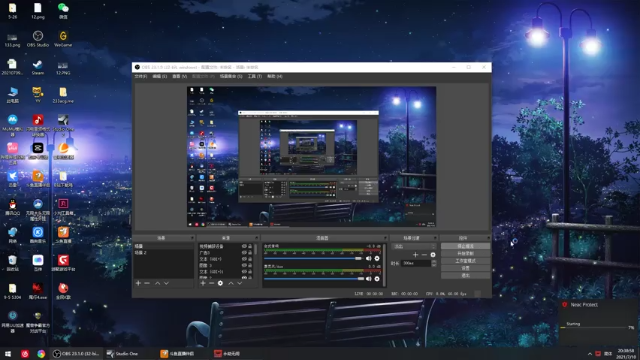Viewport: 640px width, 360px height.
Task: Toggle the lock icon for 视频捕获设备 source
Action: (x=250, y=246)
